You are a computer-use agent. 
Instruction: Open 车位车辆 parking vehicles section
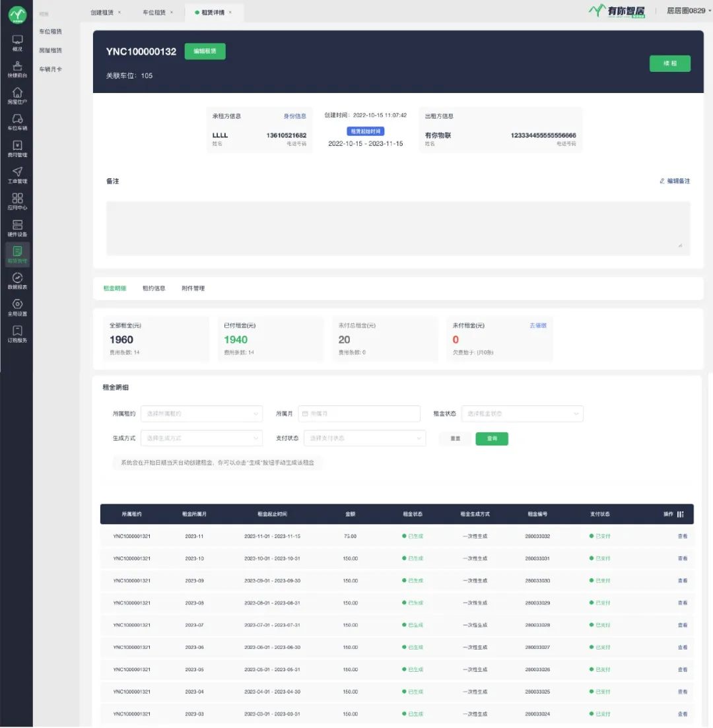[x=17, y=122]
